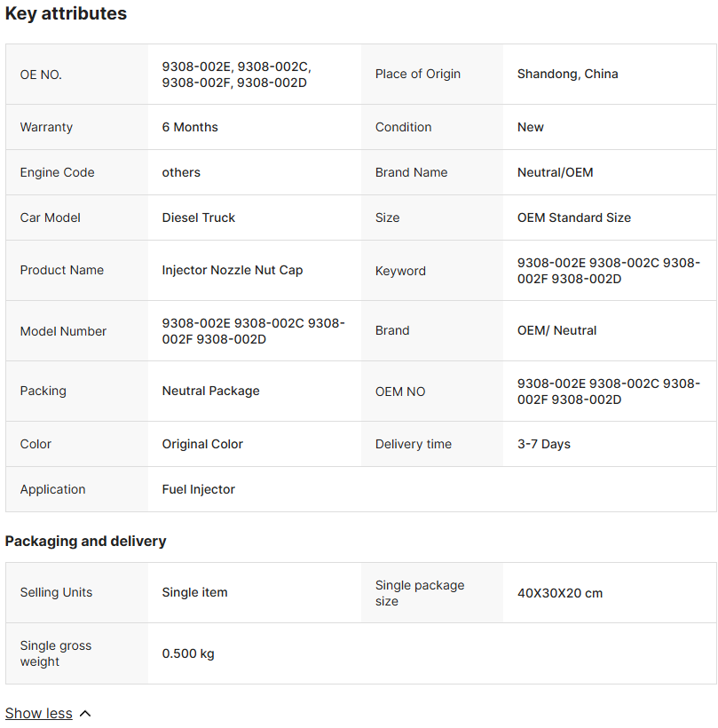The image size is (718, 728).
Task: Select the Fuel Injector application value
Action: [x=199, y=489]
